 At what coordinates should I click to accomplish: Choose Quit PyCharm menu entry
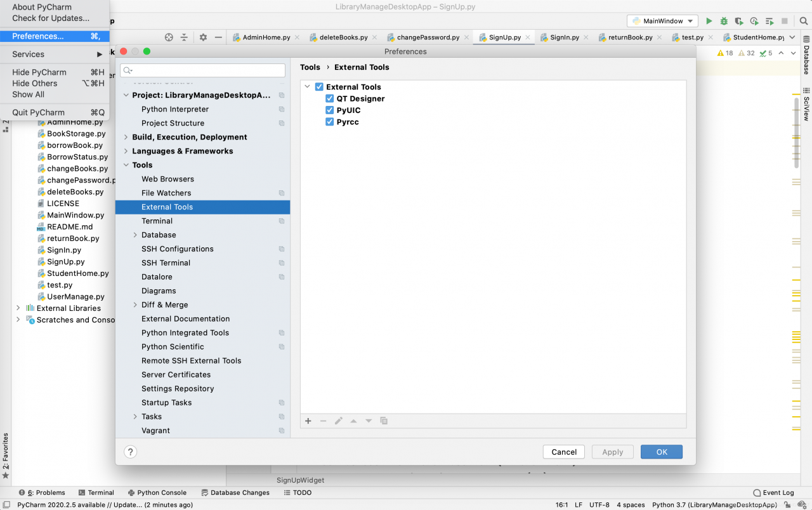coord(55,112)
